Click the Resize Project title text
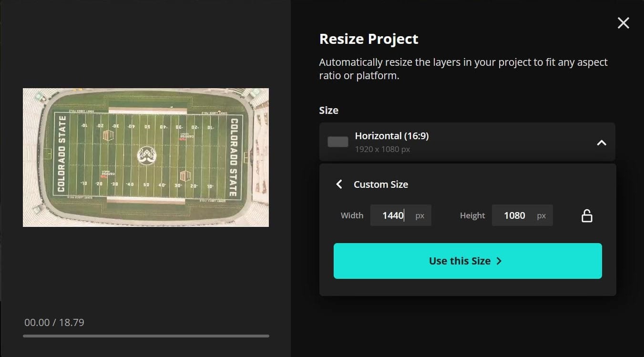The width and height of the screenshot is (644, 357). point(368,39)
